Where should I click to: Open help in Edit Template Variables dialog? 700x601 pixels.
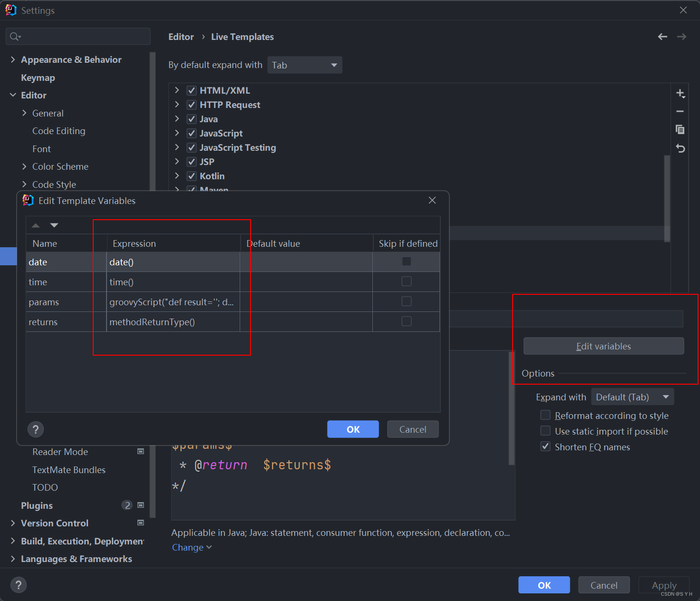tap(36, 429)
